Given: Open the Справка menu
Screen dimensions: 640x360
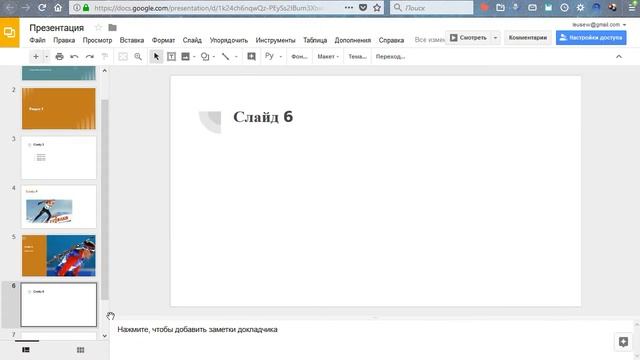Looking at the screenshot, I should coord(391,40).
